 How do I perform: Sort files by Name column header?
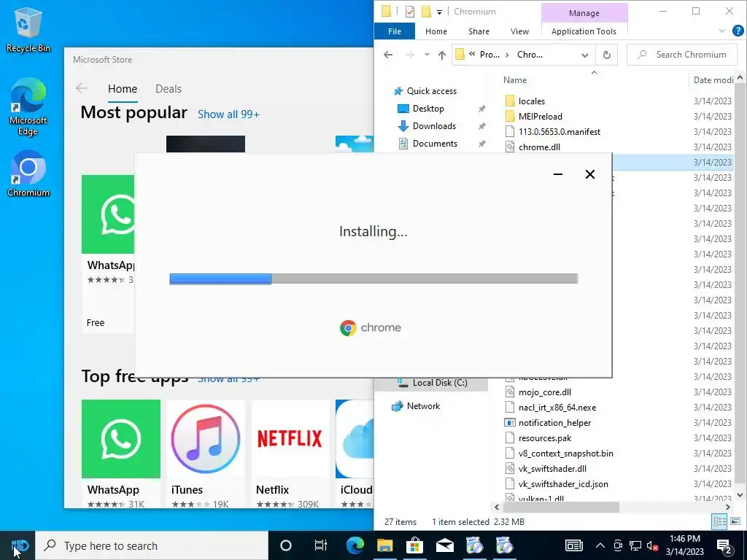click(x=515, y=80)
